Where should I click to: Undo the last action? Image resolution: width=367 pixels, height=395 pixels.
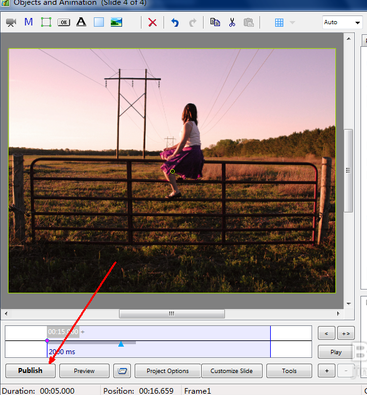[175, 22]
